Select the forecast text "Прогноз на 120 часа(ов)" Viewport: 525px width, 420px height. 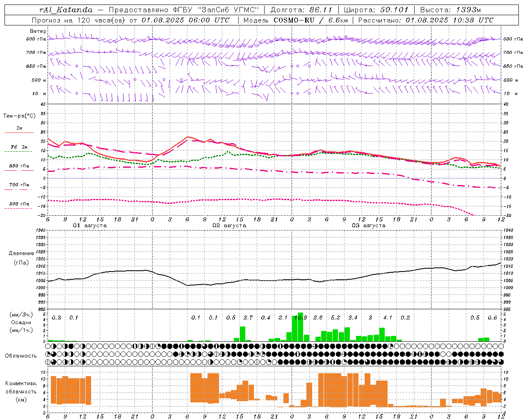(79, 20)
